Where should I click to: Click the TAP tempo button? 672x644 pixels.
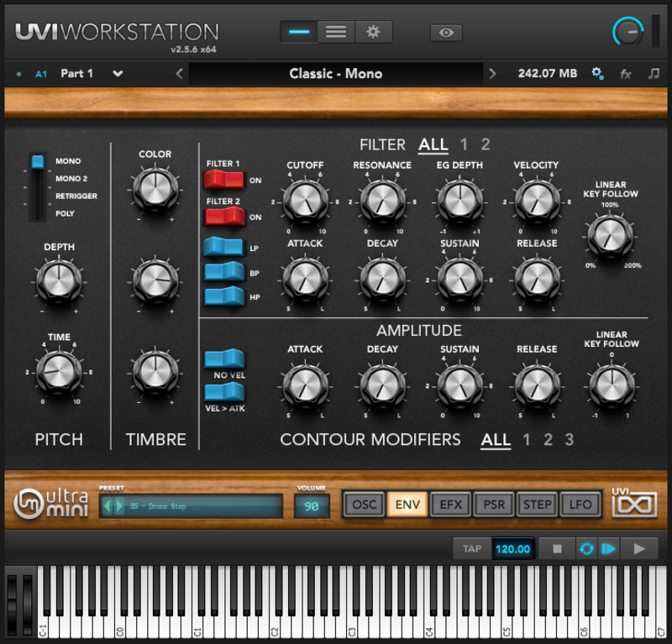point(472,549)
